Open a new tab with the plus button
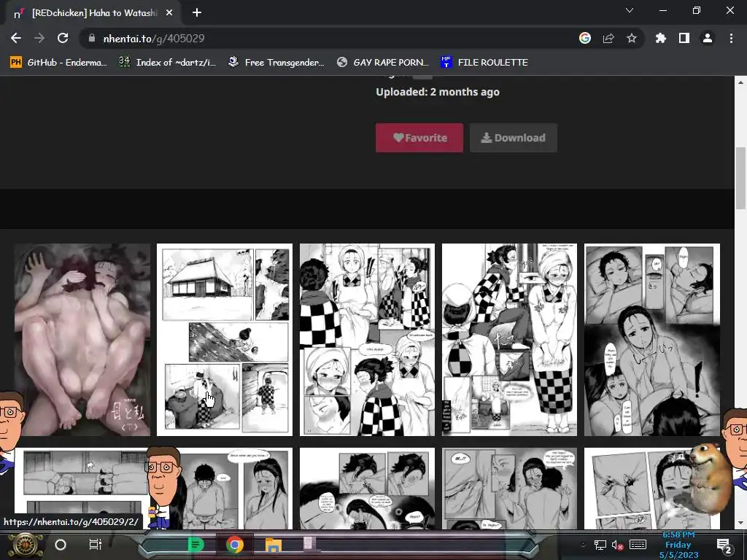Viewport: 747px width, 560px height. coord(197,13)
